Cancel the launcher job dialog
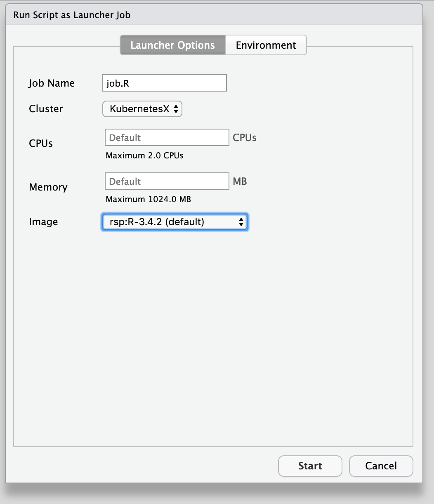This screenshot has width=434, height=504. click(x=380, y=466)
